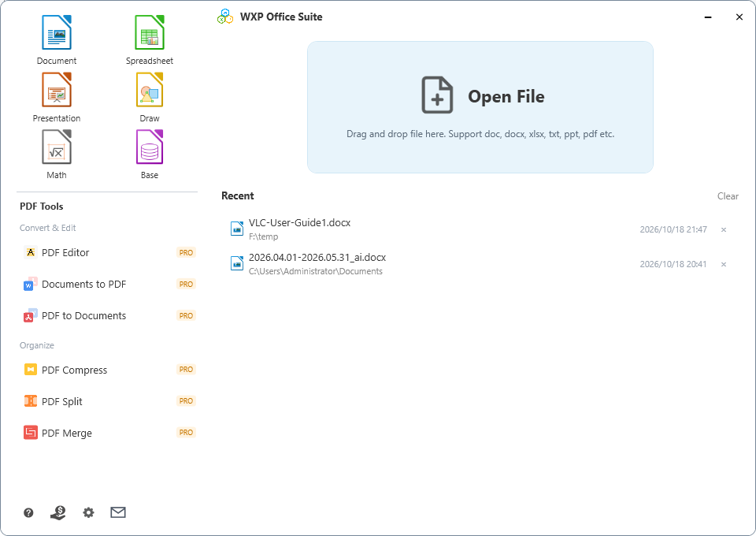This screenshot has height=536, width=756.
Task: Click the 2026/10/18 20:41 timestamp
Action: (673, 264)
